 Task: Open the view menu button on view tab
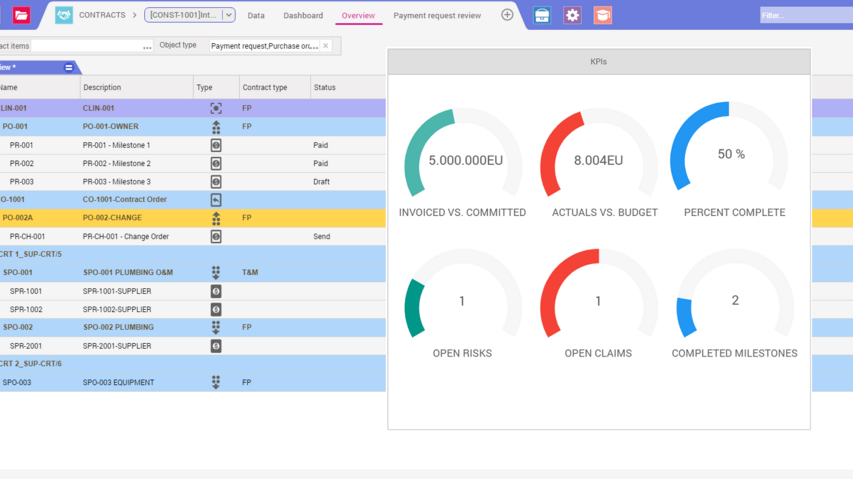tap(69, 67)
